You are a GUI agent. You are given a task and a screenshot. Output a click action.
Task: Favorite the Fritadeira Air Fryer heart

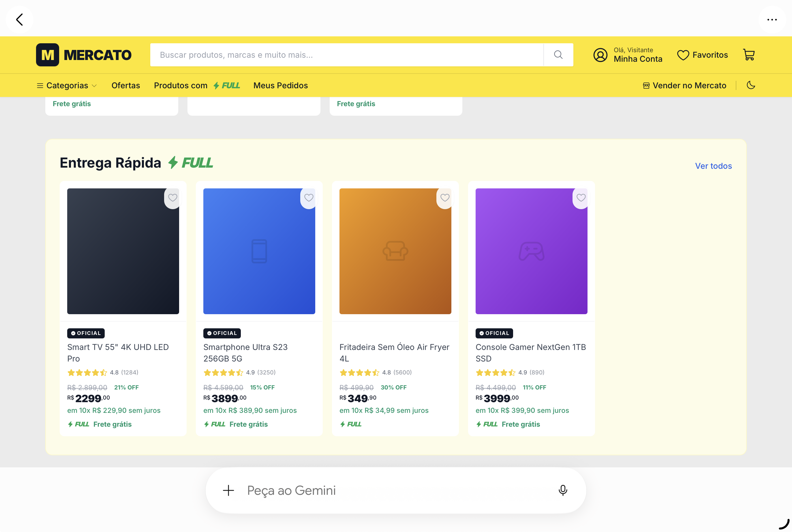point(445,197)
